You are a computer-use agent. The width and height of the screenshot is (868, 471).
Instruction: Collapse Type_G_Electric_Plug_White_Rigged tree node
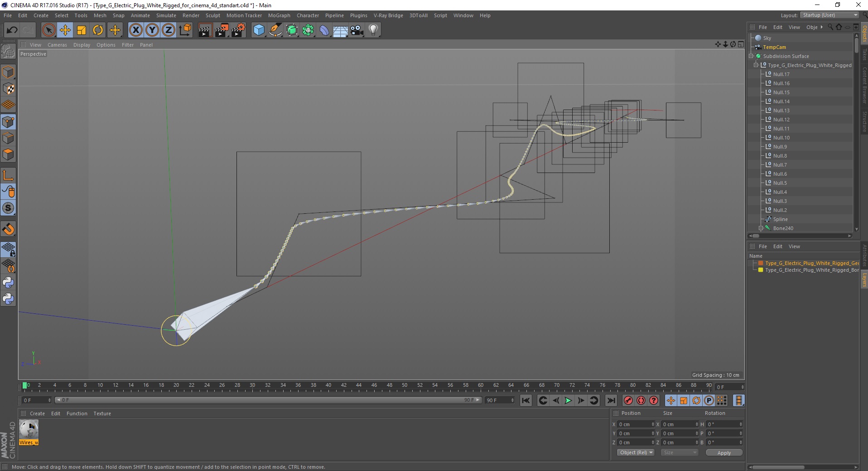pyautogui.click(x=756, y=65)
